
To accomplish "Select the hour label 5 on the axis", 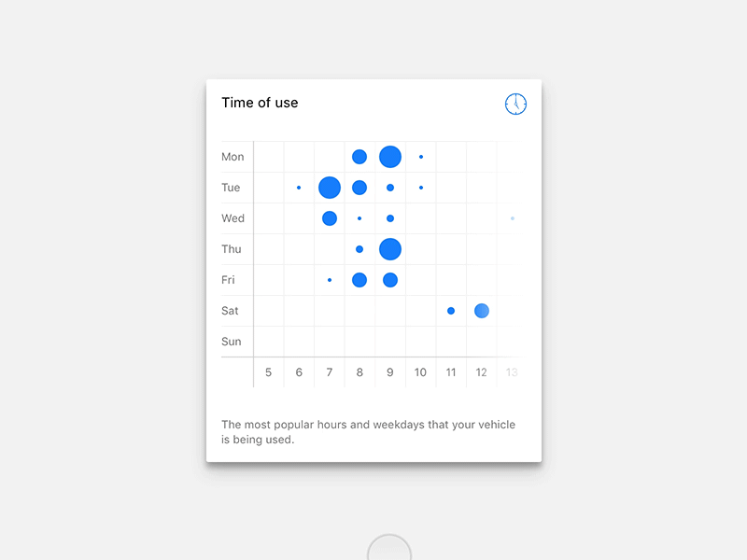I will 268,372.
